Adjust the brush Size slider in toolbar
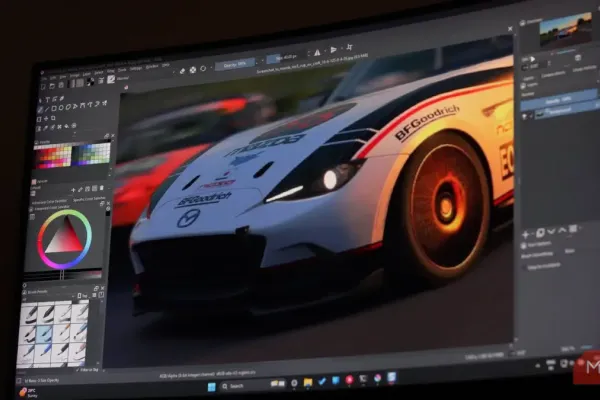 285,57
